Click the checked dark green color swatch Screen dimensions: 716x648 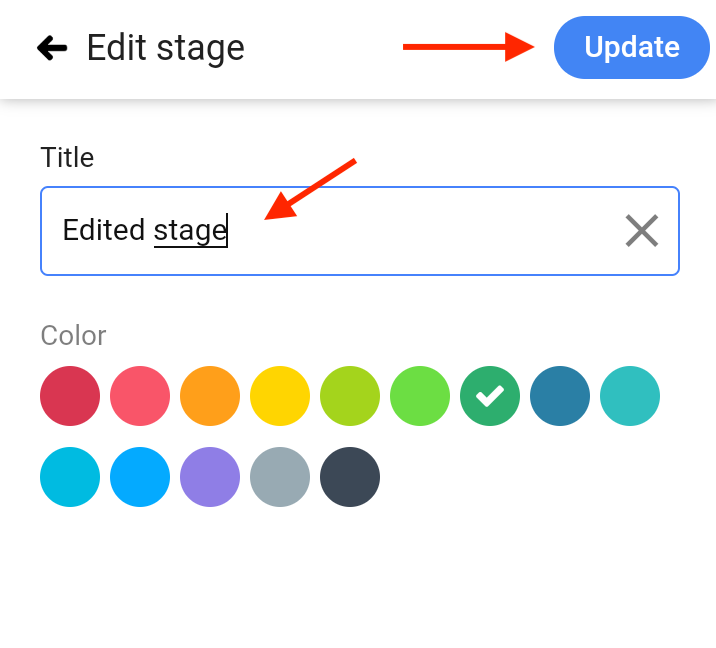point(490,396)
